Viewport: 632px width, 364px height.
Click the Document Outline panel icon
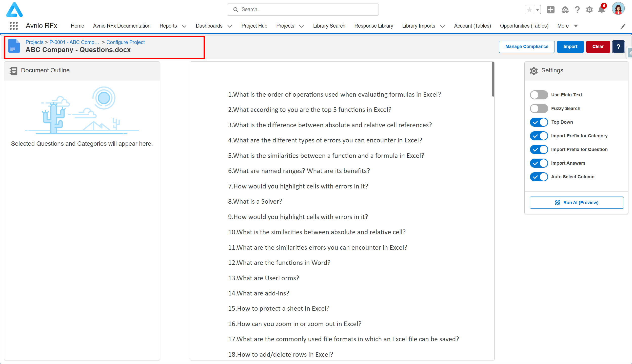(x=13, y=71)
